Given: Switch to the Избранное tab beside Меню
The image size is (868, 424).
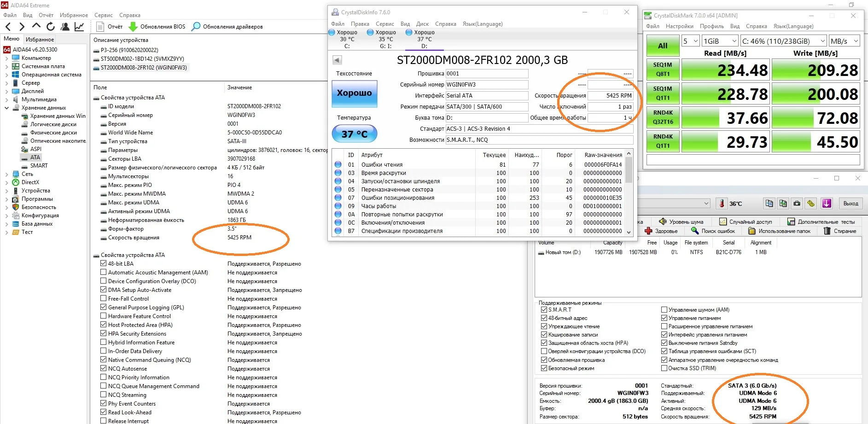Looking at the screenshot, I should click(40, 40).
